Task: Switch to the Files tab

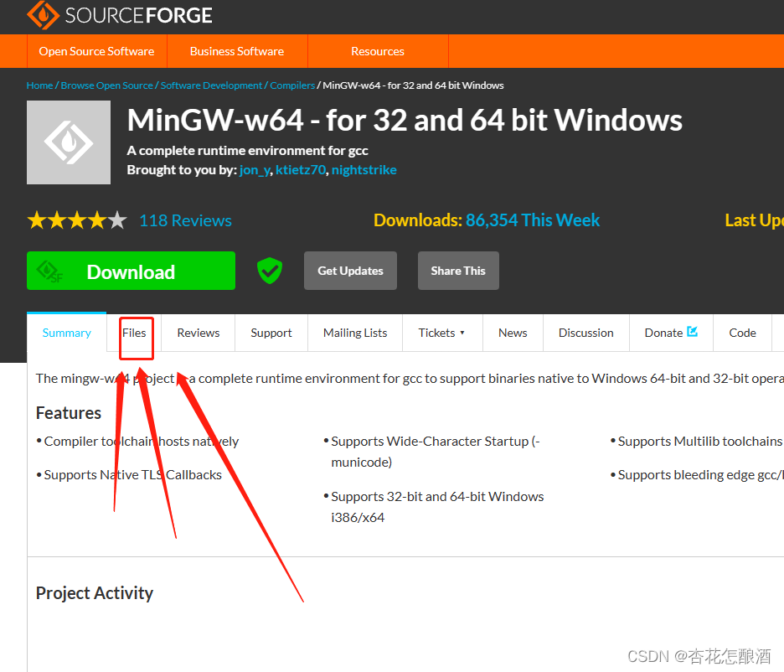Action: (x=134, y=333)
